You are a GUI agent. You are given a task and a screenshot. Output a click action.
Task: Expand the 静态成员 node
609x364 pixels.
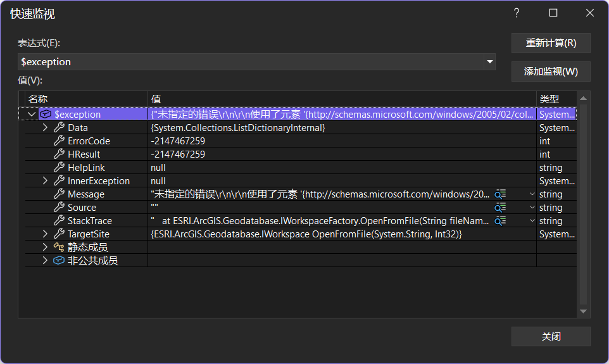[x=45, y=247]
